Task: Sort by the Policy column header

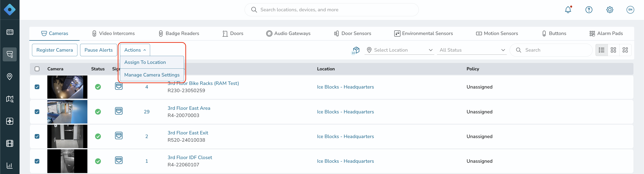Action: point(473,69)
